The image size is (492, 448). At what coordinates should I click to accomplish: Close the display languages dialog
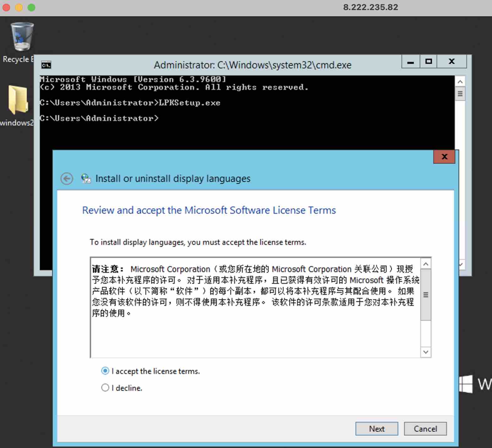[444, 157]
